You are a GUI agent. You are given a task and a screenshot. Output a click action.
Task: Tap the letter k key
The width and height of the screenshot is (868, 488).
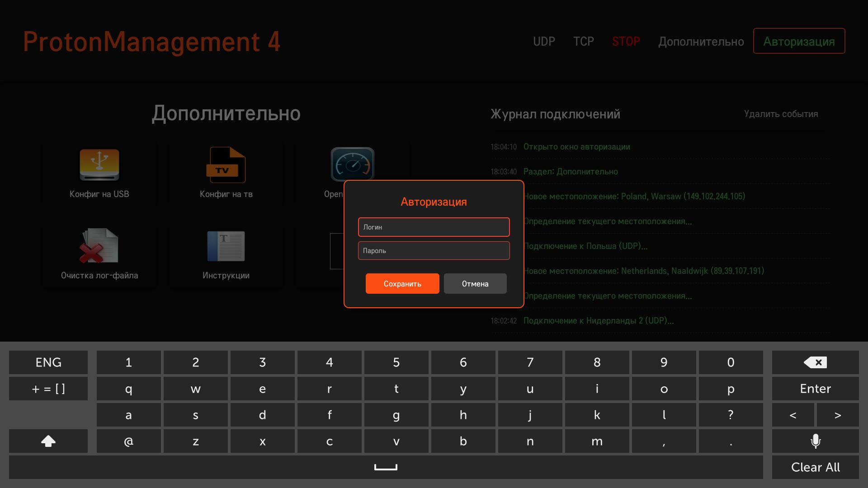pyautogui.click(x=597, y=415)
